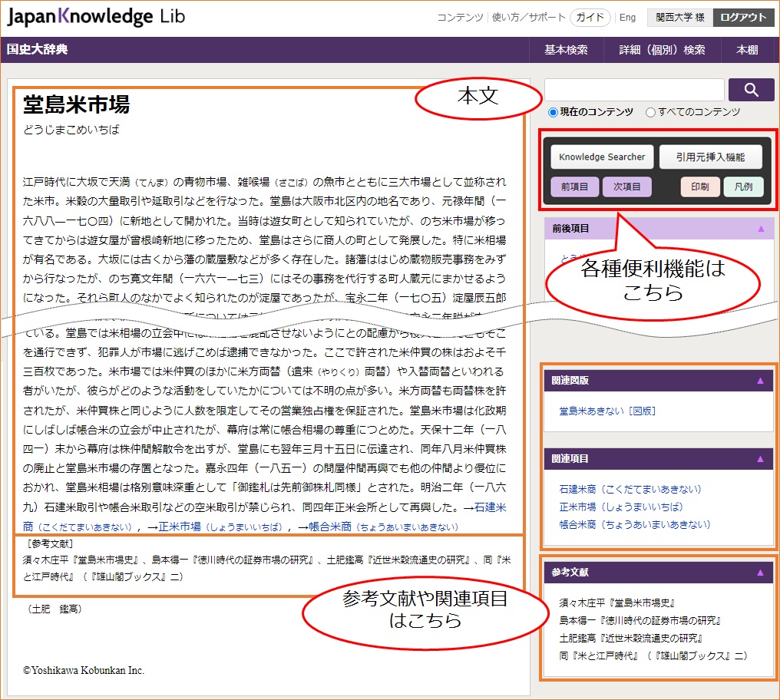
Task: Go to next entry with 次項目
Action: click(626, 187)
